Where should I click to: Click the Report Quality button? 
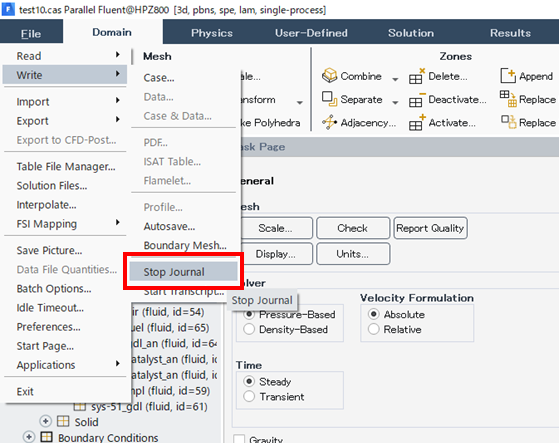pos(430,228)
